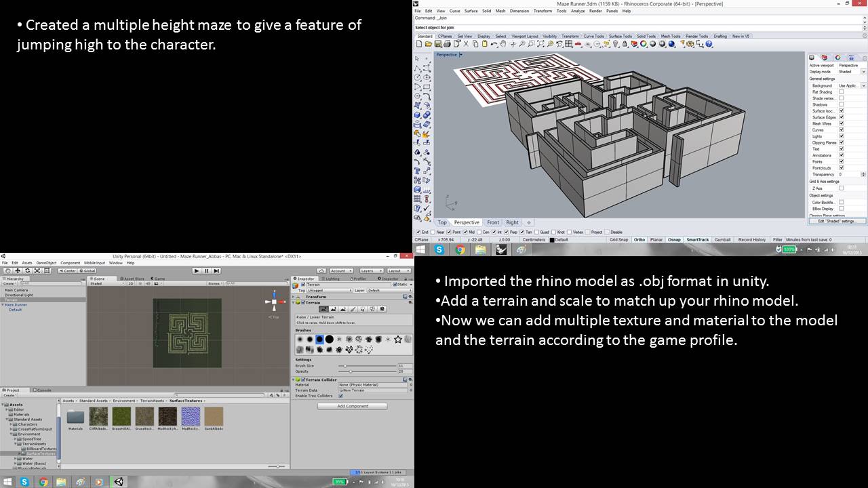Disable Enable Tree Colliders on Terrain Collider

coord(341,396)
